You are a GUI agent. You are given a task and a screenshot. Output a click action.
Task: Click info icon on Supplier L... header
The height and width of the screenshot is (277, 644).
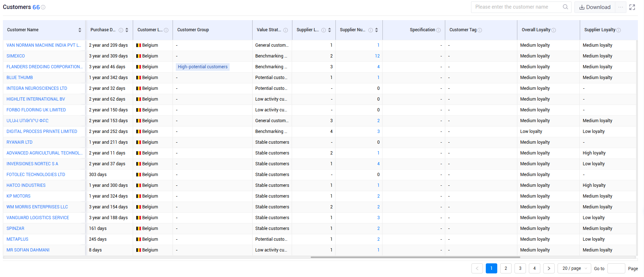[x=324, y=30]
